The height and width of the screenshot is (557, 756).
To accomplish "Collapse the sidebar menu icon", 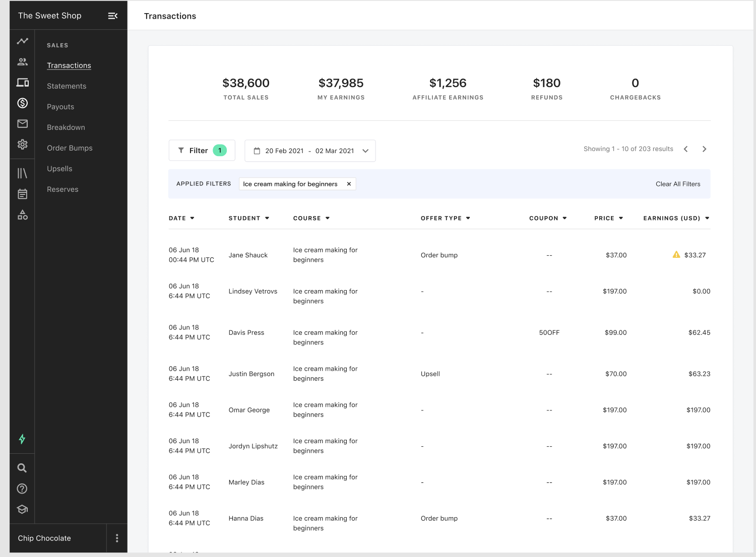I will click(113, 16).
